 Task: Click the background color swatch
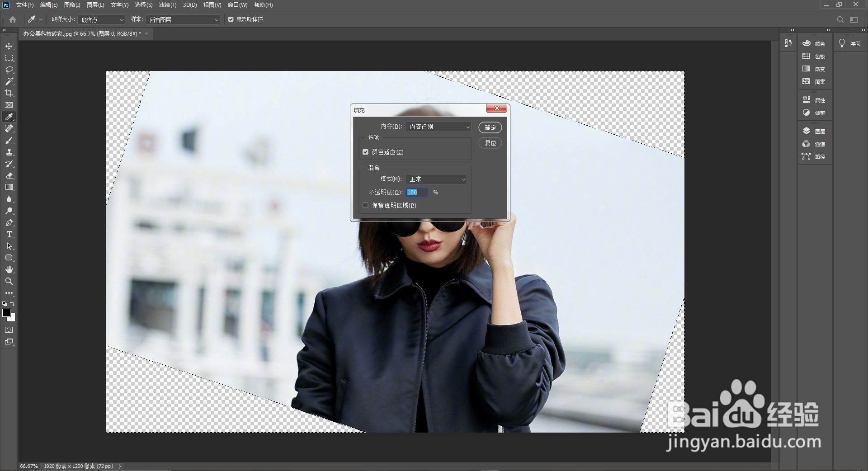pos(13,319)
